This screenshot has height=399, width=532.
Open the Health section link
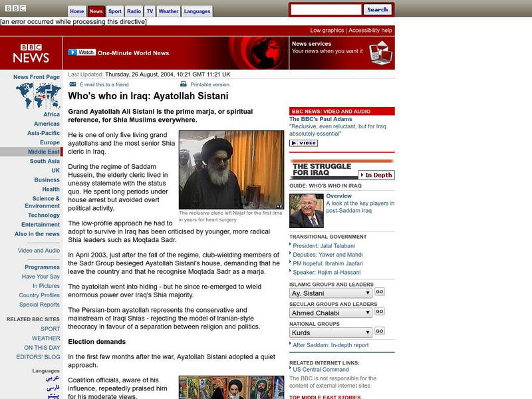[x=51, y=189]
